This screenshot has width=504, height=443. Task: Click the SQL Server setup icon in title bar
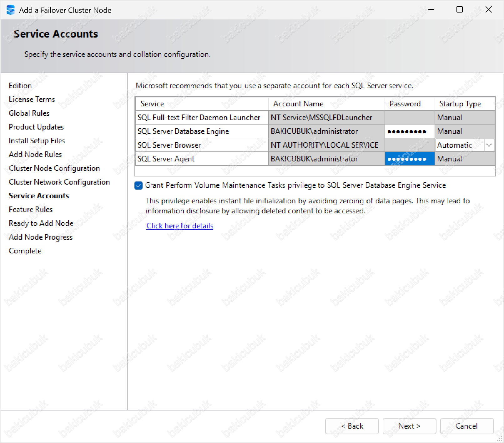pos(10,10)
